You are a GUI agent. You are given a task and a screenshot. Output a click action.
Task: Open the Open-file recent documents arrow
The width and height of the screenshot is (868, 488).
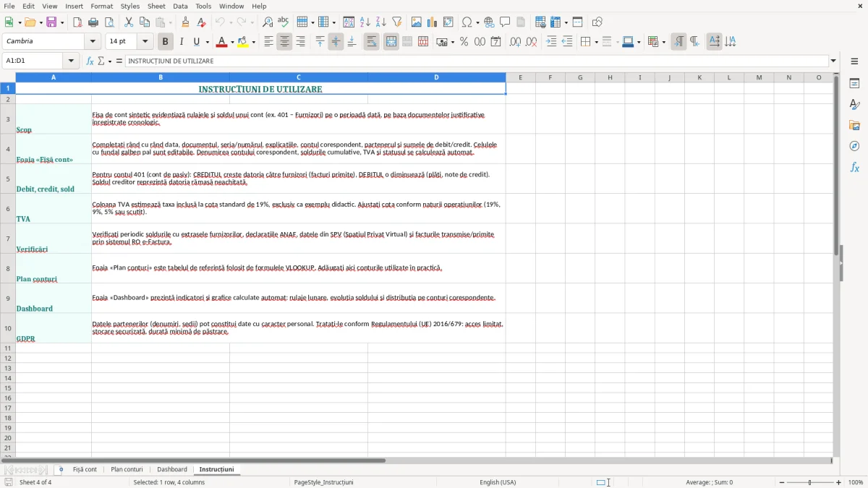click(40, 22)
